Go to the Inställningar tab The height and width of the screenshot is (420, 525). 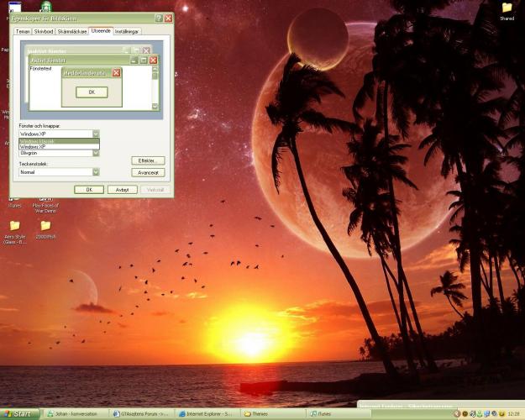tap(127, 31)
